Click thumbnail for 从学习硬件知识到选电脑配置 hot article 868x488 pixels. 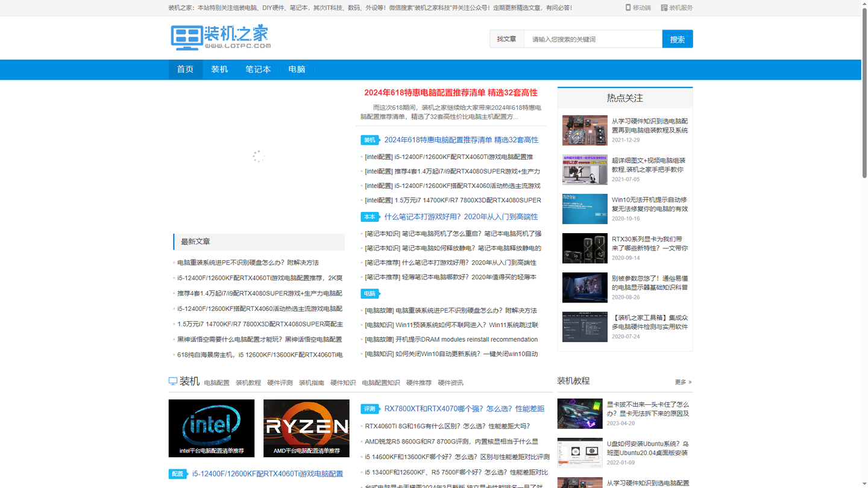(x=585, y=130)
